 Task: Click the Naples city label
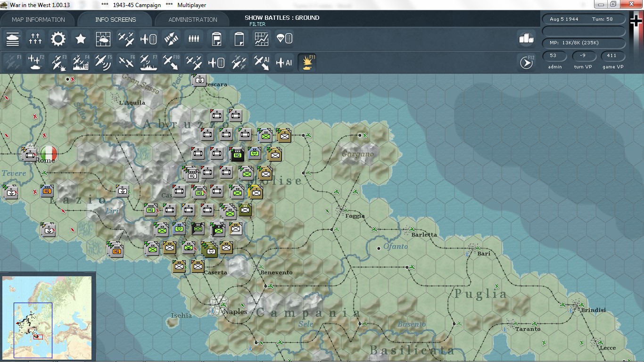pyautogui.click(x=235, y=312)
